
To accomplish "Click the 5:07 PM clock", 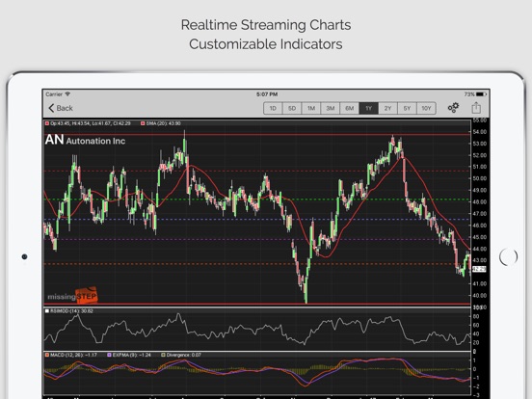I will click(x=267, y=94).
